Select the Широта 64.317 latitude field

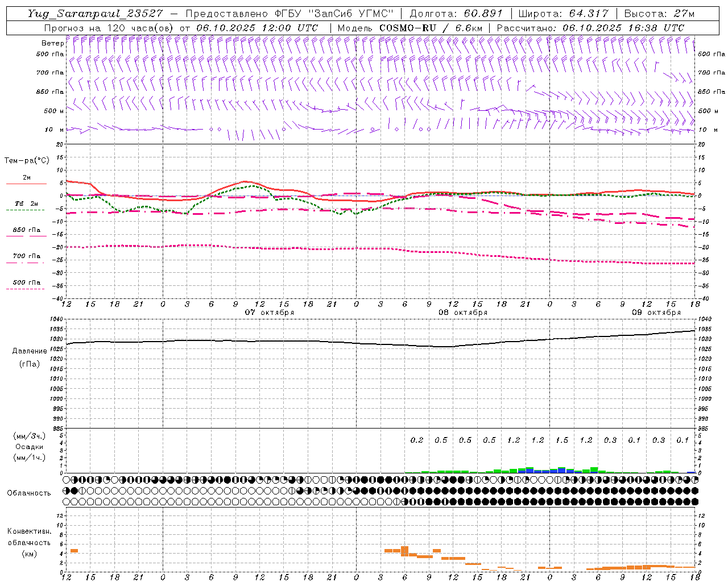pyautogui.click(x=562, y=14)
